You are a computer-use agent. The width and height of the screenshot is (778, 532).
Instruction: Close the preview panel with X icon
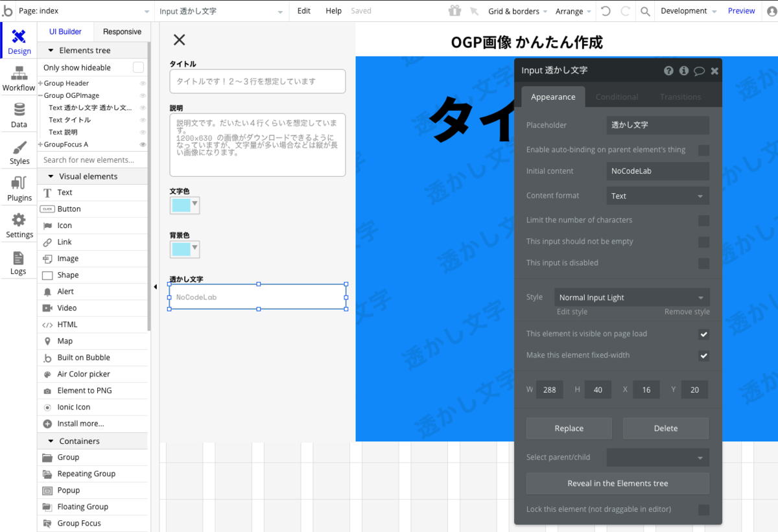coord(180,40)
